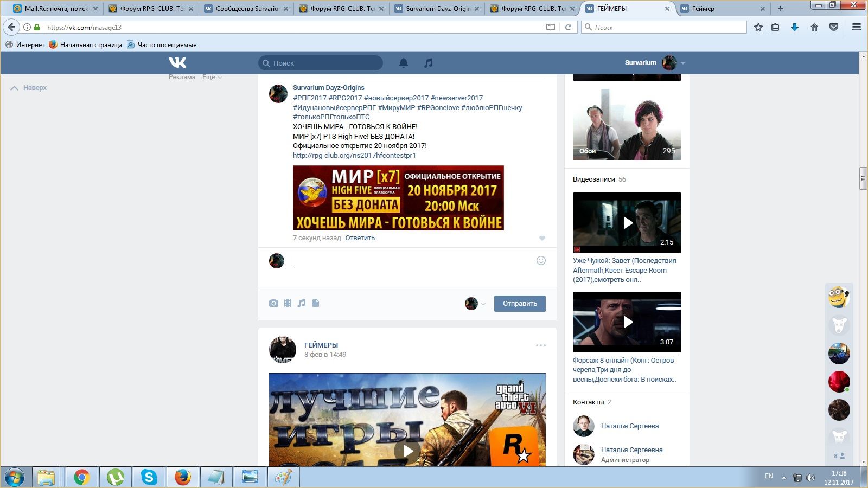Attach a document to the comment

pos(316,303)
